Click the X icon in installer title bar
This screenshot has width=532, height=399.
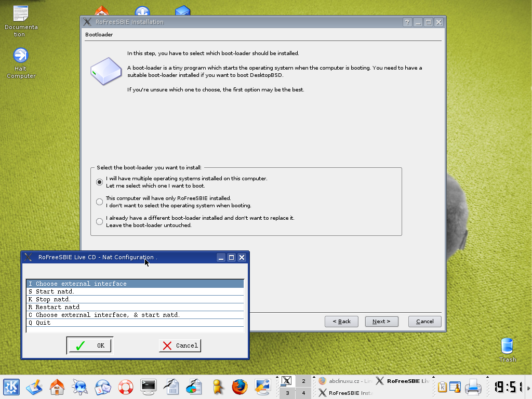(x=87, y=22)
